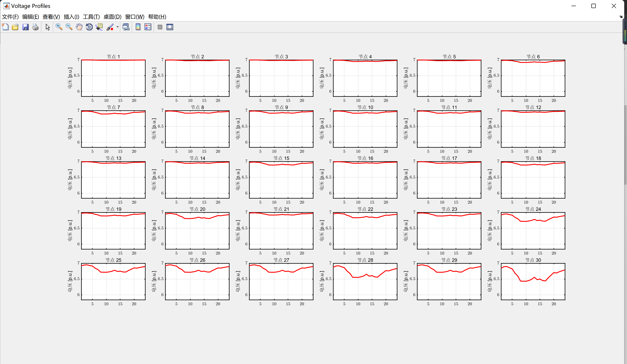The image size is (627, 364).
Task: Select the Zoom In magnifier tool
Action: coord(59,27)
